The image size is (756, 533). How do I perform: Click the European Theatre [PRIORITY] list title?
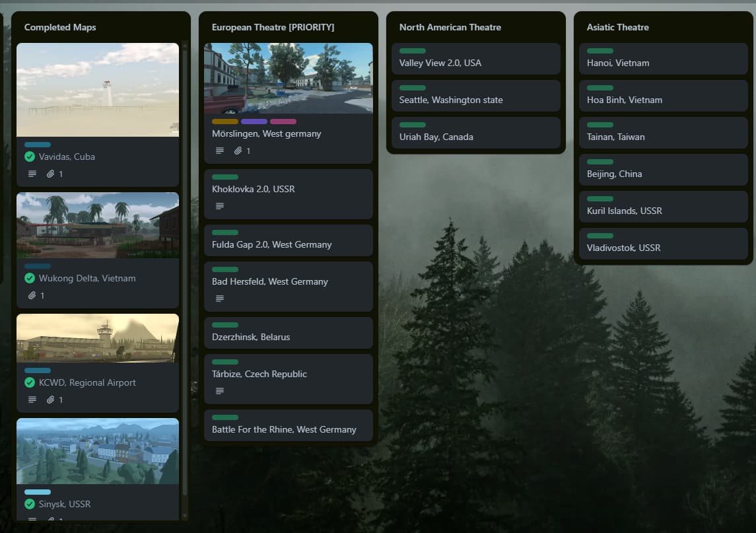point(273,28)
